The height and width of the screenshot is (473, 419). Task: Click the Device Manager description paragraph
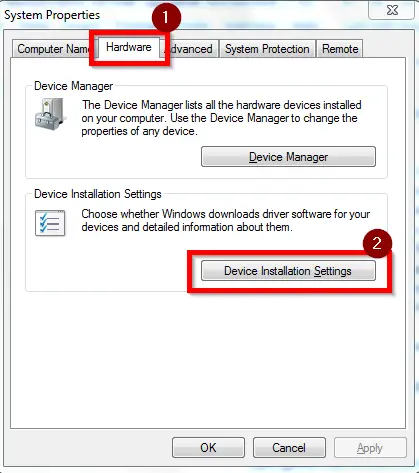coord(221,118)
